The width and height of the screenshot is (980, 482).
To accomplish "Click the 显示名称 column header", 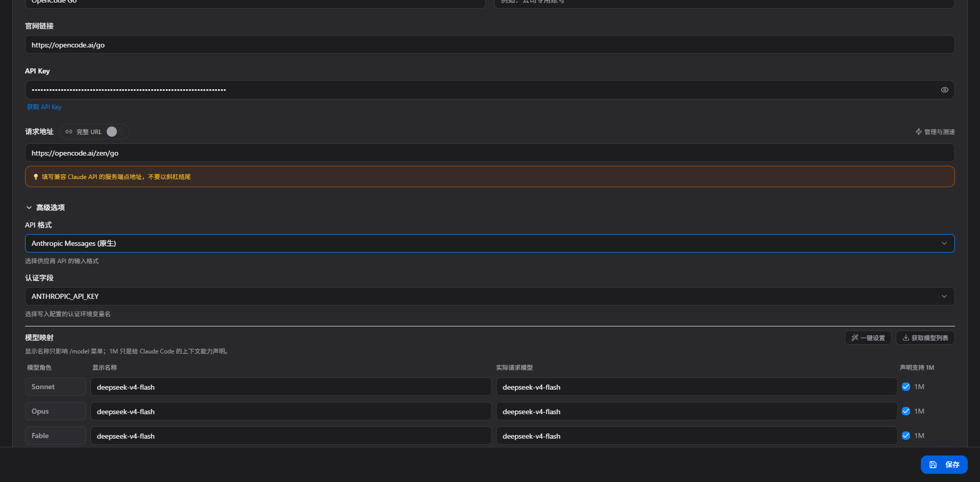I will [x=105, y=368].
